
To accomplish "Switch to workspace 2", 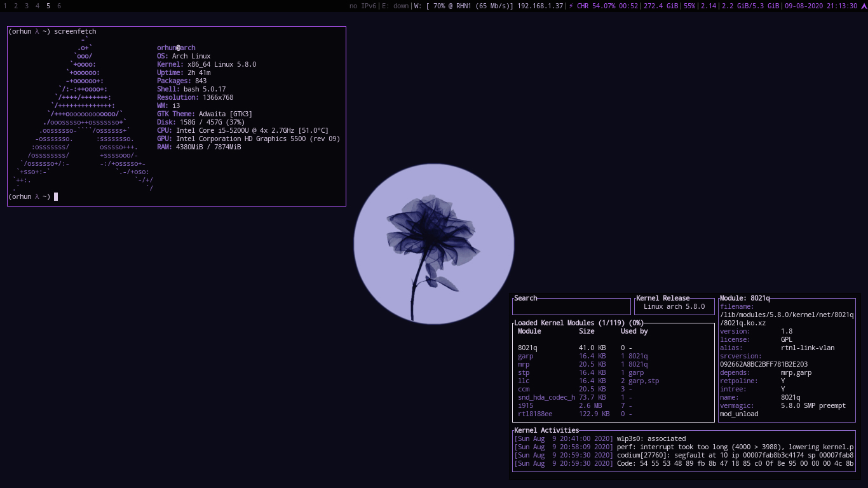I will [16, 6].
